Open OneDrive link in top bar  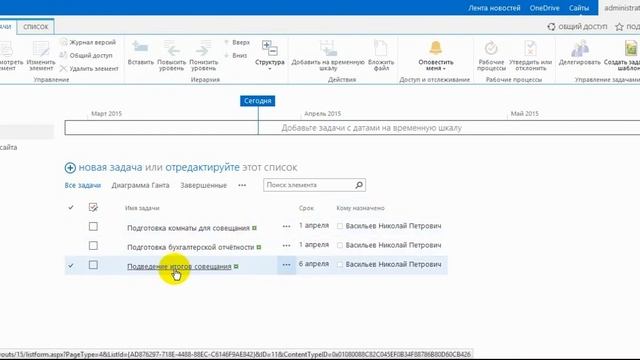point(544,8)
